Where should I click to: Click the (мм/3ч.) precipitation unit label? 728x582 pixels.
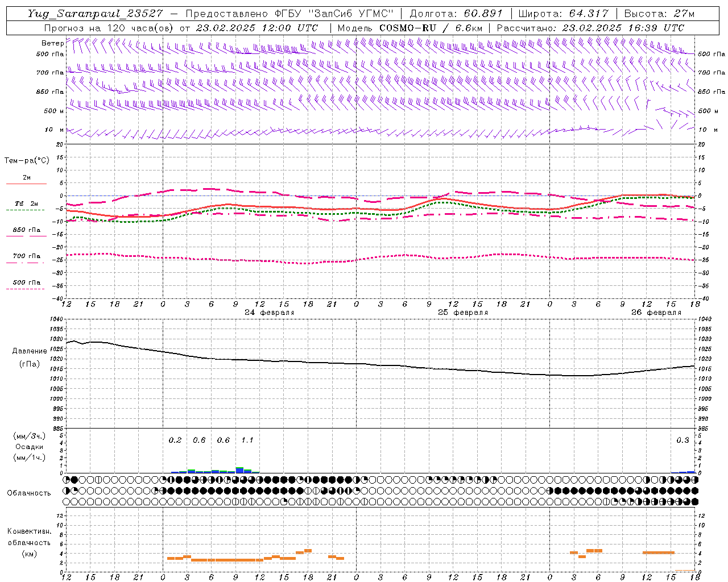[30, 436]
